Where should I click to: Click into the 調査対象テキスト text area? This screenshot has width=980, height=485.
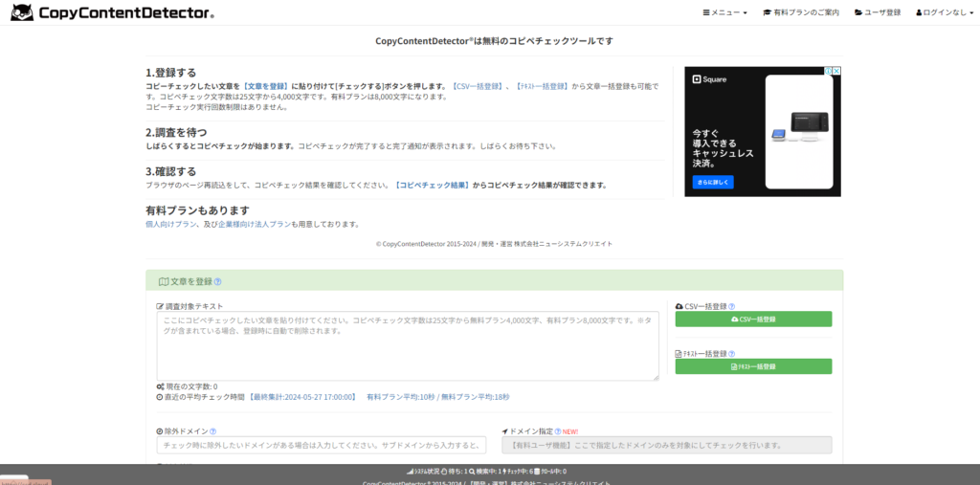(x=408, y=345)
